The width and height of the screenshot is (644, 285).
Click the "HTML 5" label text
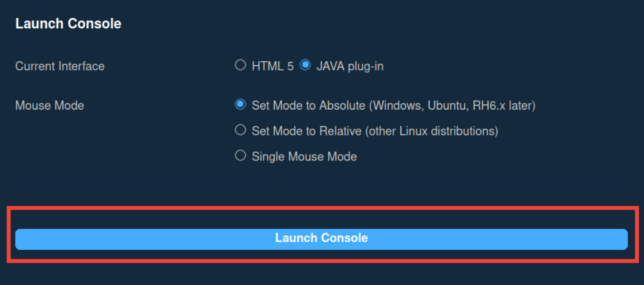point(272,66)
